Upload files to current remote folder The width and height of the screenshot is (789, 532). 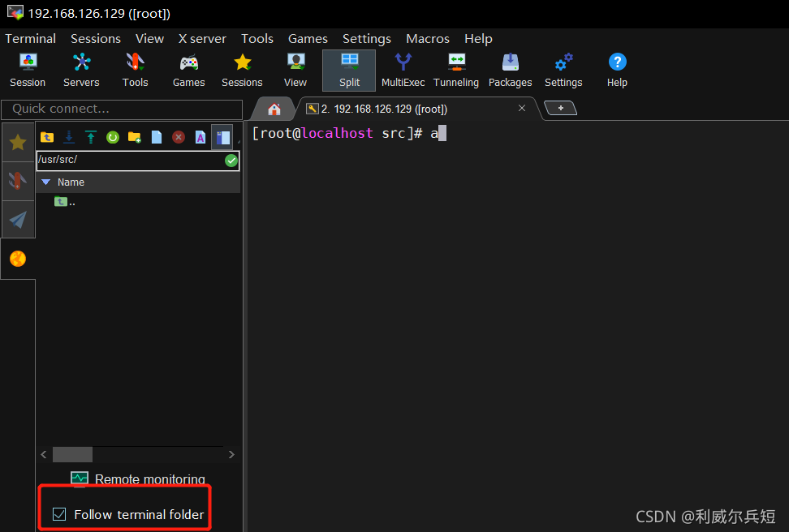(91, 137)
